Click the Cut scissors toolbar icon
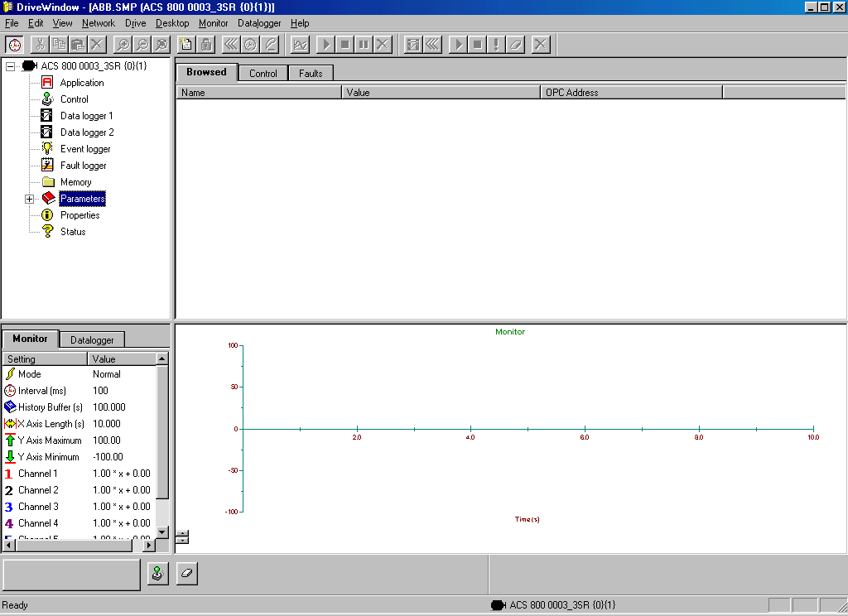The width and height of the screenshot is (848, 616). click(40, 45)
